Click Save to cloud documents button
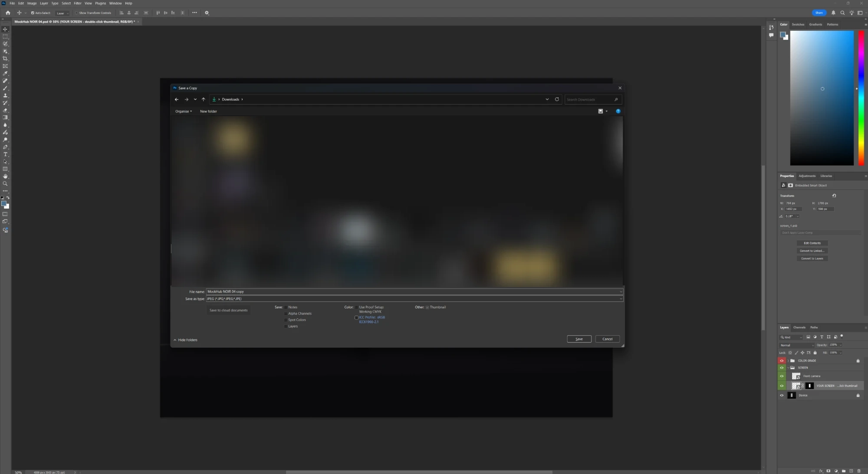The height and width of the screenshot is (474, 868). coord(228,311)
